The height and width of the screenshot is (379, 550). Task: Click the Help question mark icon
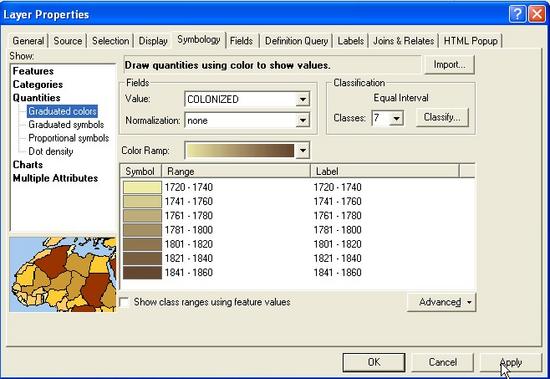click(517, 14)
